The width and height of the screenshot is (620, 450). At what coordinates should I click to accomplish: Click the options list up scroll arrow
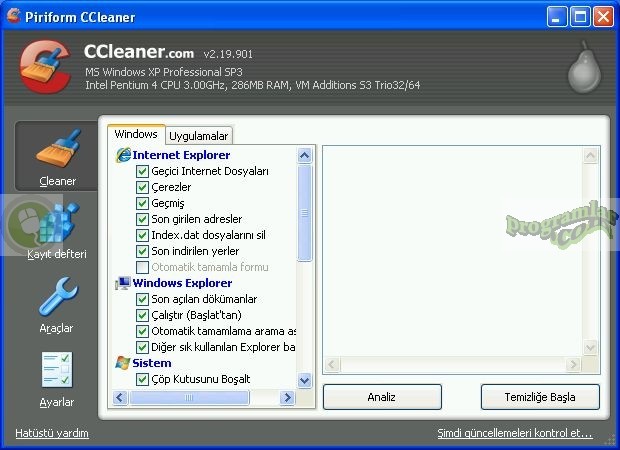[x=304, y=155]
